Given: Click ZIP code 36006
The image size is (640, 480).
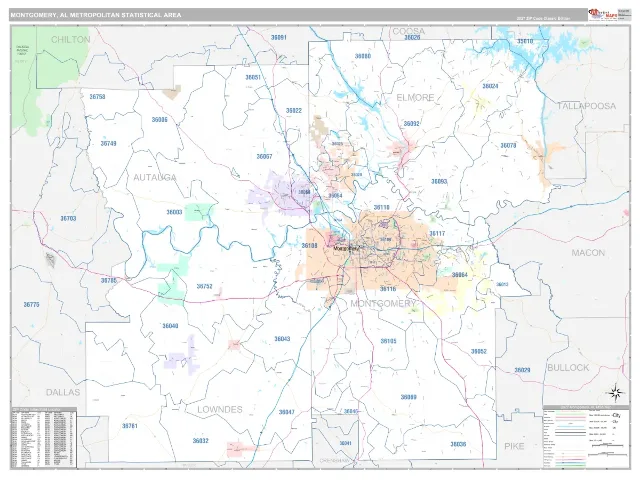Looking at the screenshot, I should [x=160, y=120].
